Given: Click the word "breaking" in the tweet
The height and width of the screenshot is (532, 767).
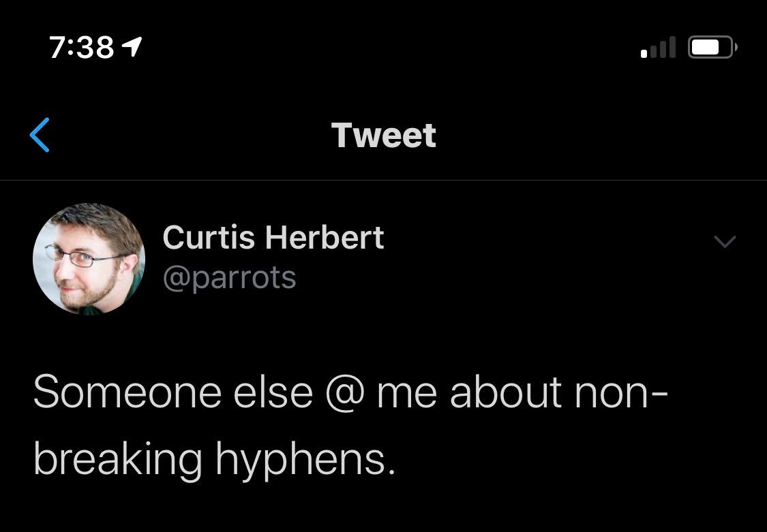Looking at the screenshot, I should click(x=117, y=460).
